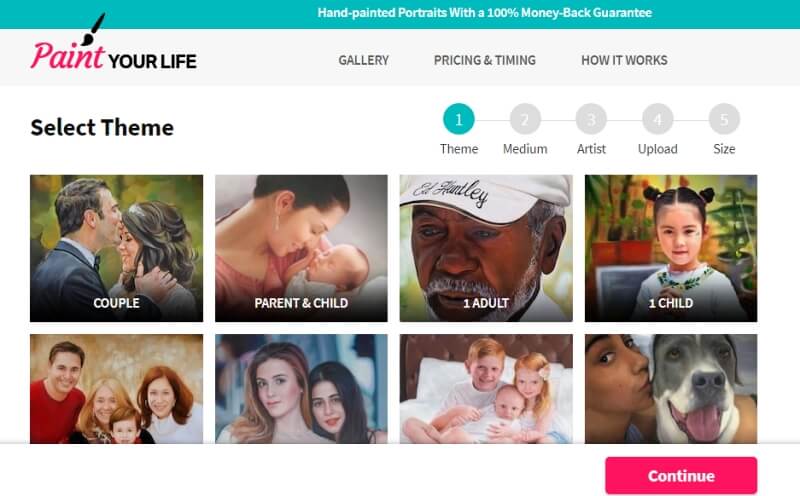The image size is (800, 496).
Task: Select the two women portrait theme
Action: click(301, 389)
